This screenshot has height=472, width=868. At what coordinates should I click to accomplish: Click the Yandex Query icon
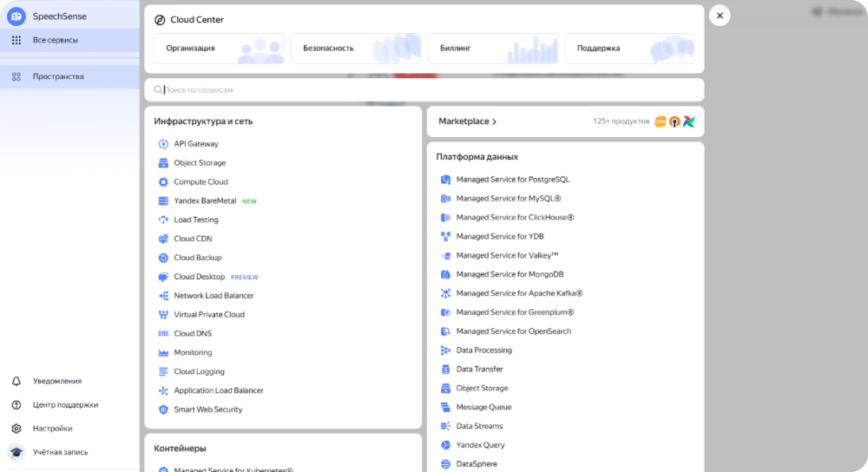[x=445, y=445]
